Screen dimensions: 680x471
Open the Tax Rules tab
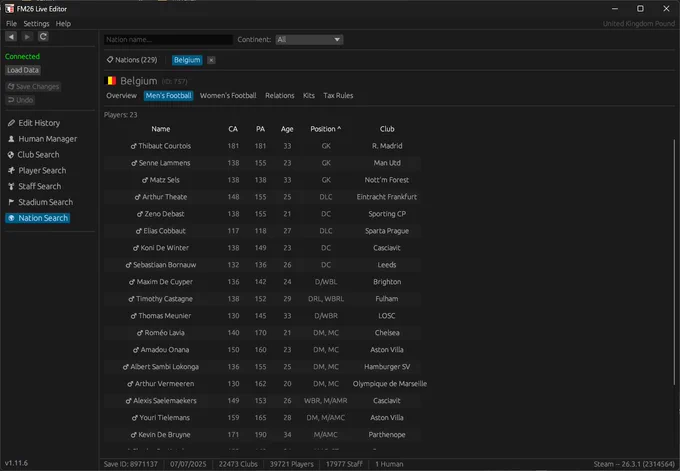[338, 95]
